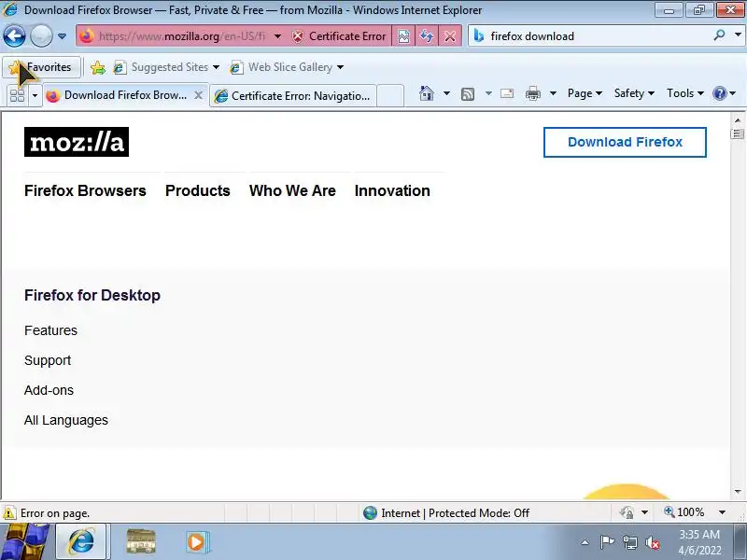The width and height of the screenshot is (747, 560).
Task: Open Windows Explorer taskbar icon
Action: (141, 542)
